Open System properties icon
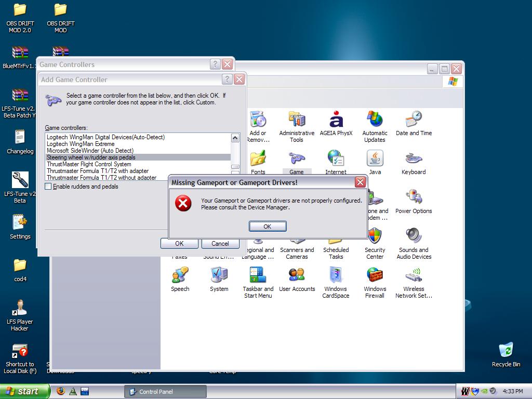Viewport: 532px width, 399px height. pos(219,279)
